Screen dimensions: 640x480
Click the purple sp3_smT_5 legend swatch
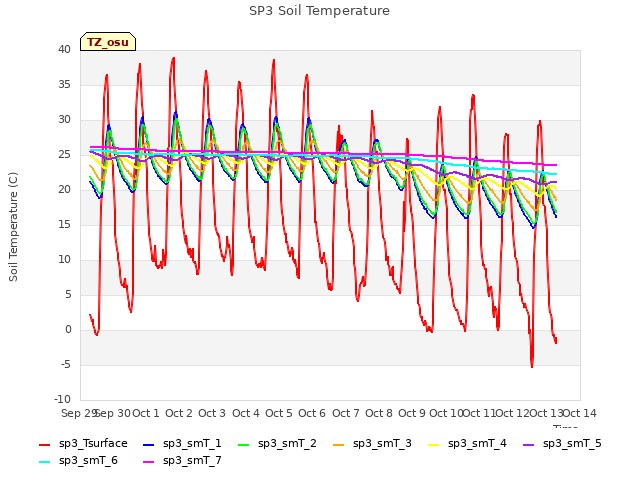[x=528, y=444]
